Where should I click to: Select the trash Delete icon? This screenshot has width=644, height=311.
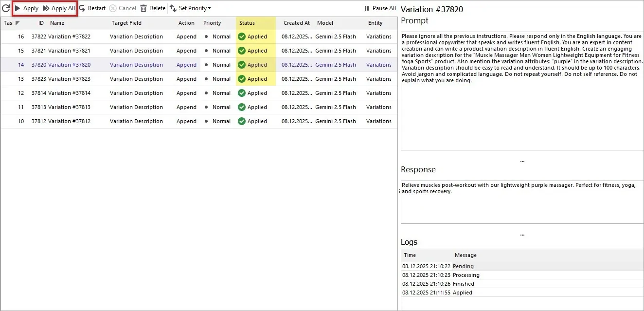point(143,8)
